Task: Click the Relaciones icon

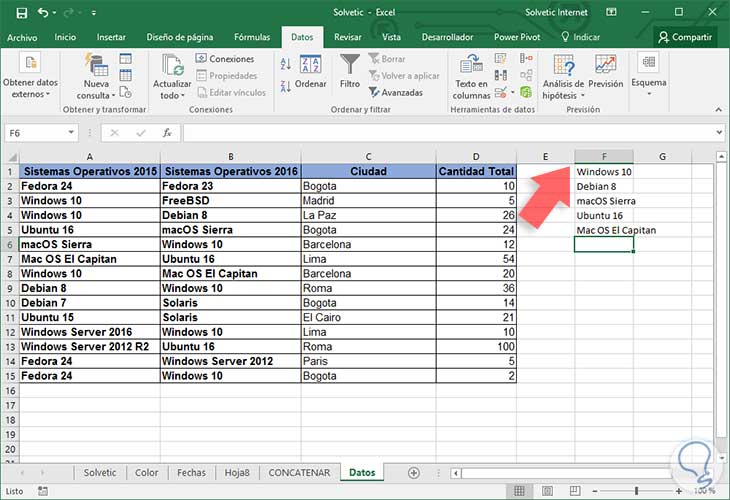Action: pyautogui.click(x=526, y=75)
